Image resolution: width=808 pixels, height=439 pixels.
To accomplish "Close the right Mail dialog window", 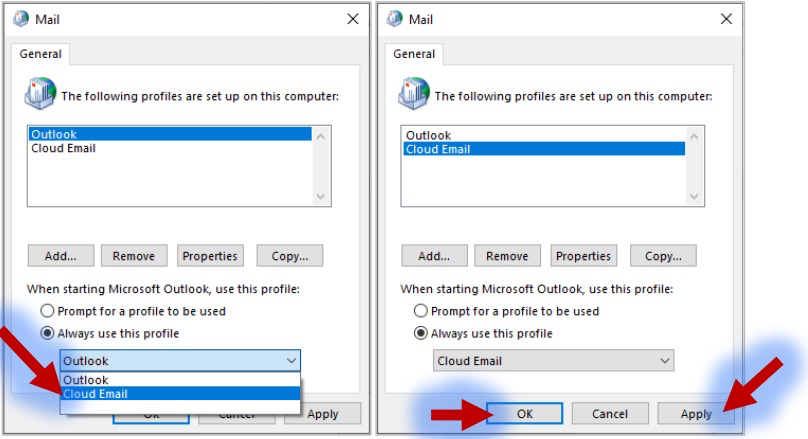I will click(726, 19).
